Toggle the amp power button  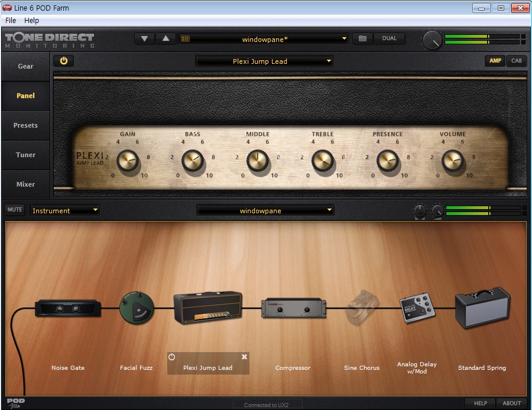[64, 61]
